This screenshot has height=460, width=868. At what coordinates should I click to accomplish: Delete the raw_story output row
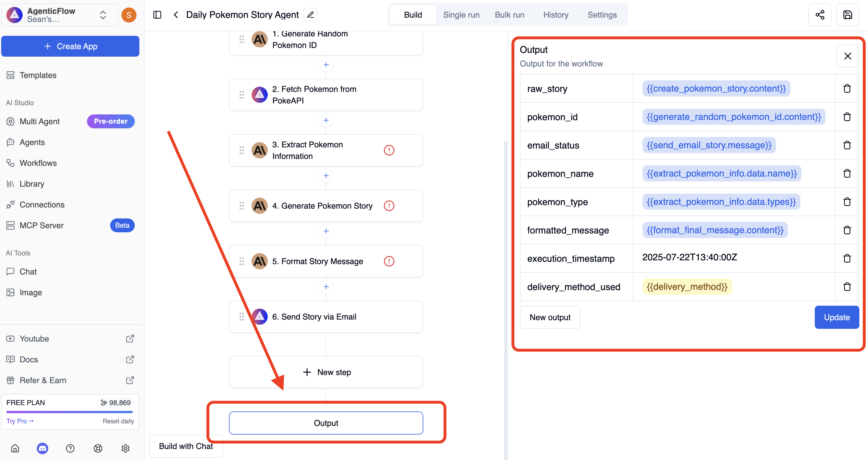(847, 89)
